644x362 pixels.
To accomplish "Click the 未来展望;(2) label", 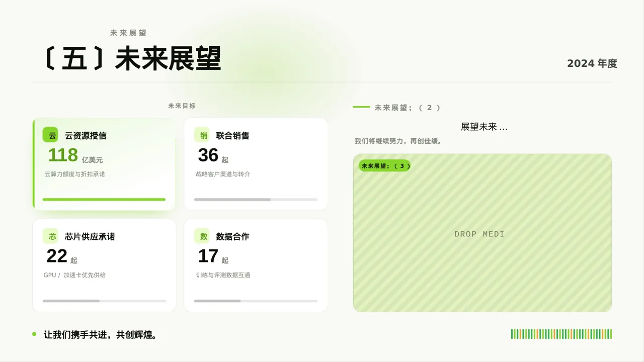I will (408, 108).
